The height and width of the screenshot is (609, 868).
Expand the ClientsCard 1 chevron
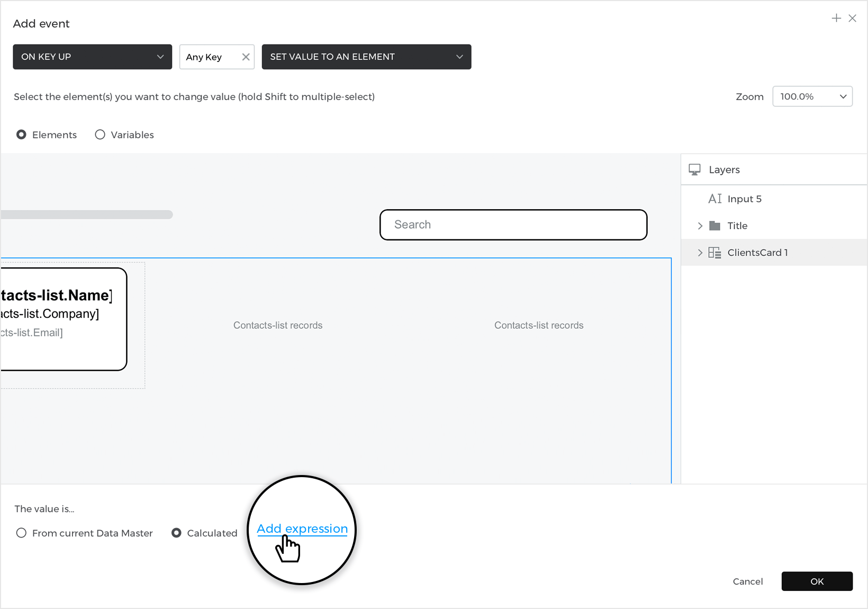pyautogui.click(x=700, y=253)
